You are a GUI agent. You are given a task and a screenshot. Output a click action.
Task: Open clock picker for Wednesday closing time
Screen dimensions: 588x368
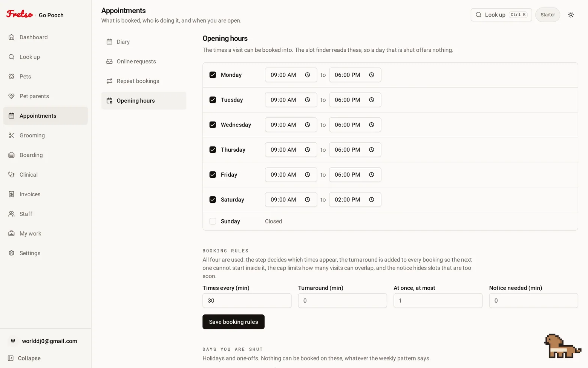tap(371, 125)
